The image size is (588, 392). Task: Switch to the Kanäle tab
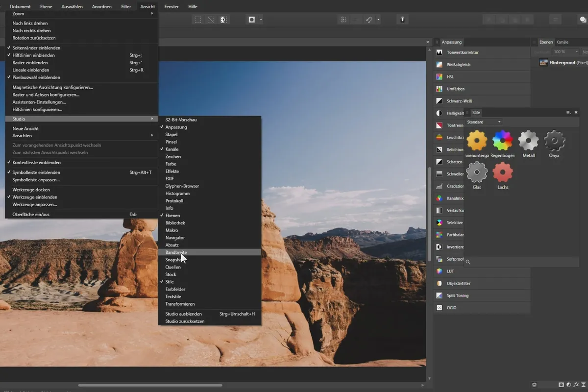pyautogui.click(x=562, y=42)
